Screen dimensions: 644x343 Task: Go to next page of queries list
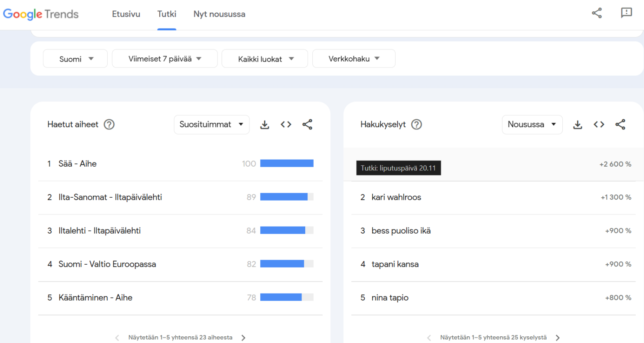pyautogui.click(x=558, y=338)
